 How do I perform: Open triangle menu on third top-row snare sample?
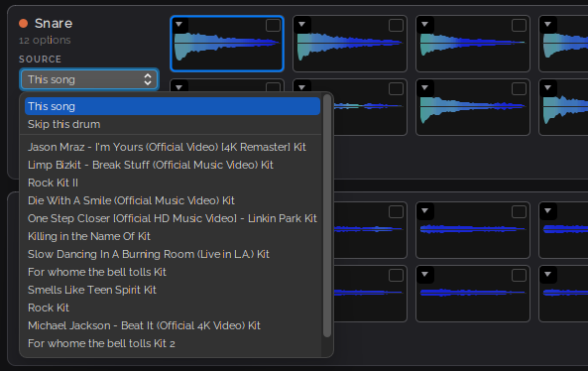pos(424,25)
